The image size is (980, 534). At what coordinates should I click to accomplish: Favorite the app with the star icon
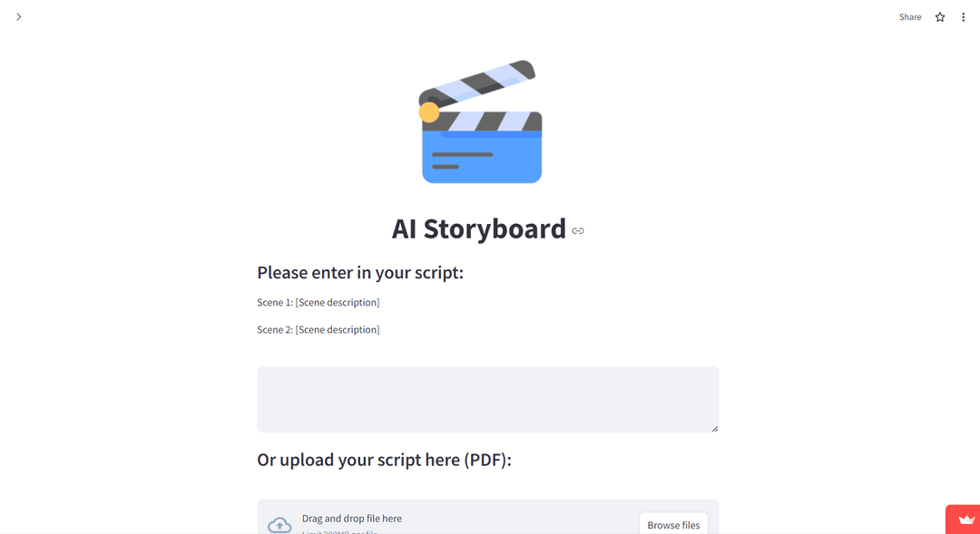coord(940,17)
